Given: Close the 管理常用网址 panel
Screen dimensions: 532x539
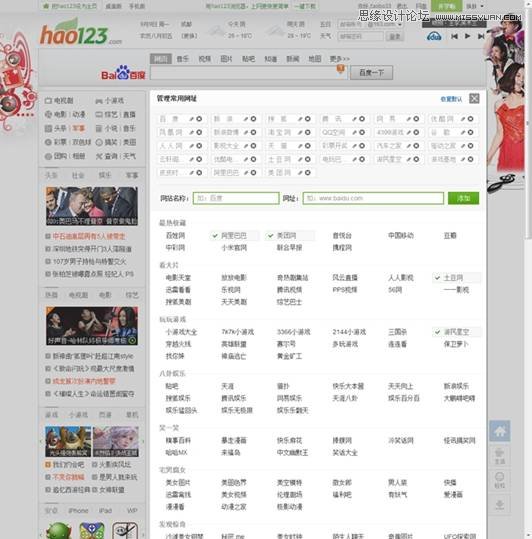Looking at the screenshot, I should (x=474, y=99).
